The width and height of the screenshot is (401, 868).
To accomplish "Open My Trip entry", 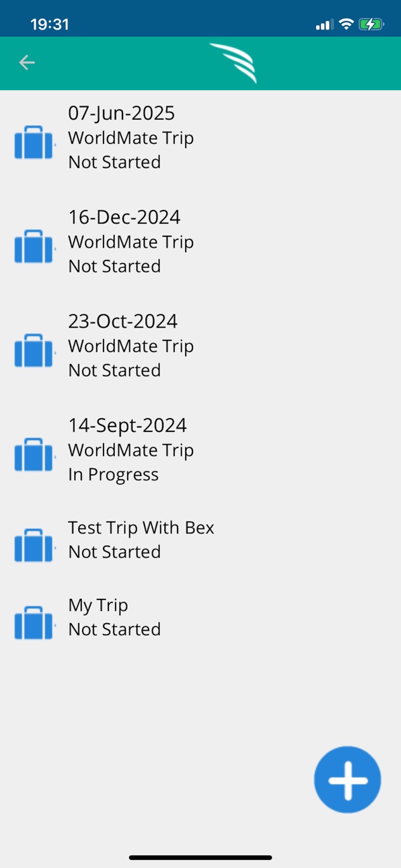I will pos(200,617).
